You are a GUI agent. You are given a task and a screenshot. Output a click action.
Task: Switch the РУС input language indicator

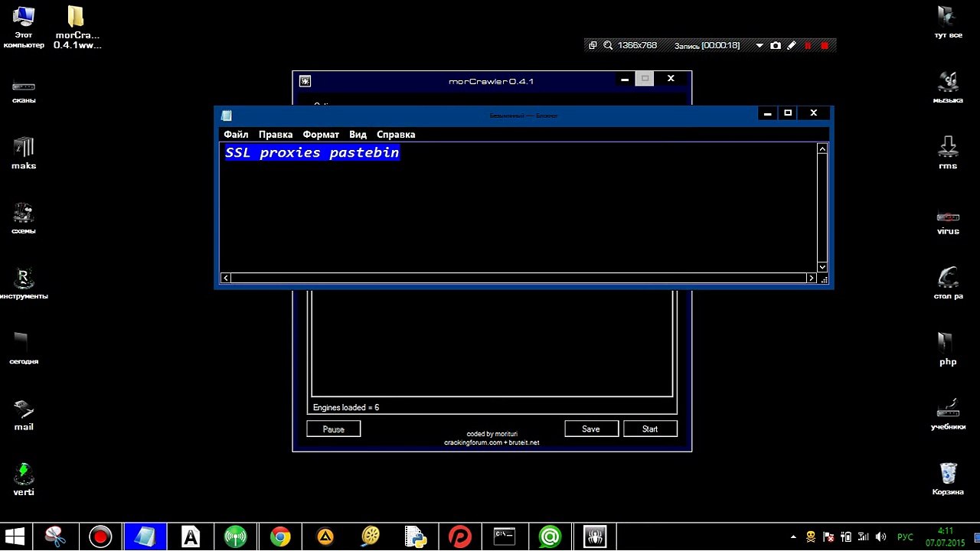point(905,537)
